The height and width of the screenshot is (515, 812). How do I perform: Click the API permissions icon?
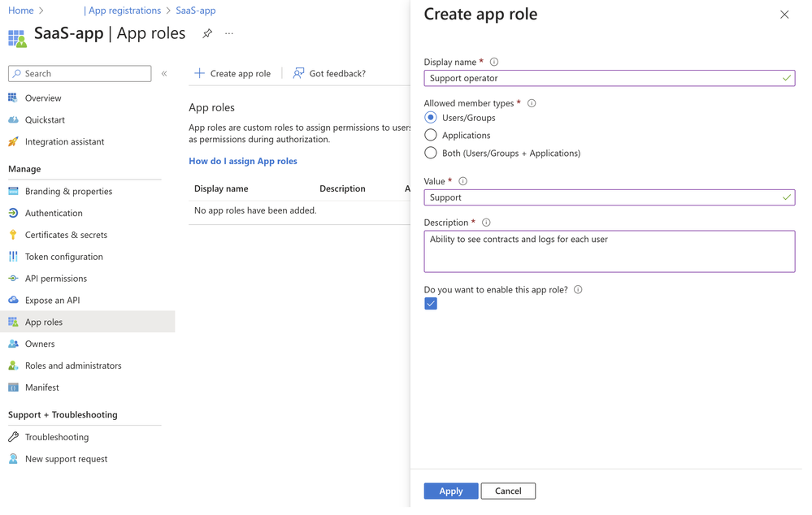(x=13, y=278)
